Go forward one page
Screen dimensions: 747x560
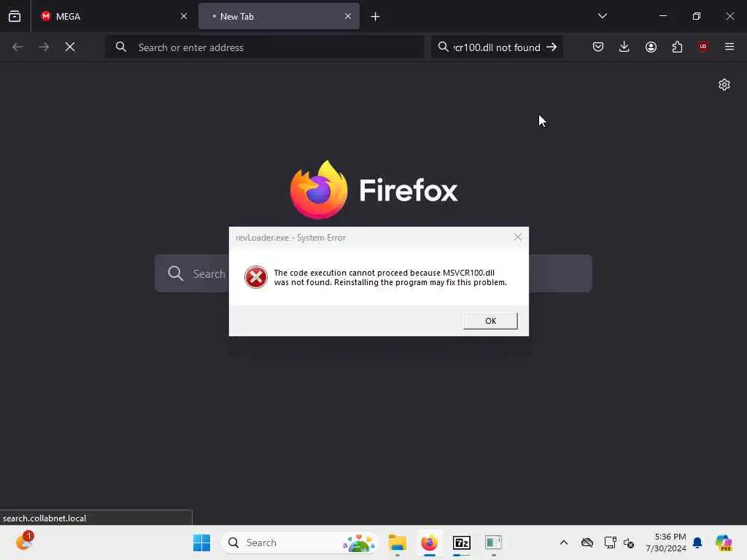[x=44, y=47]
